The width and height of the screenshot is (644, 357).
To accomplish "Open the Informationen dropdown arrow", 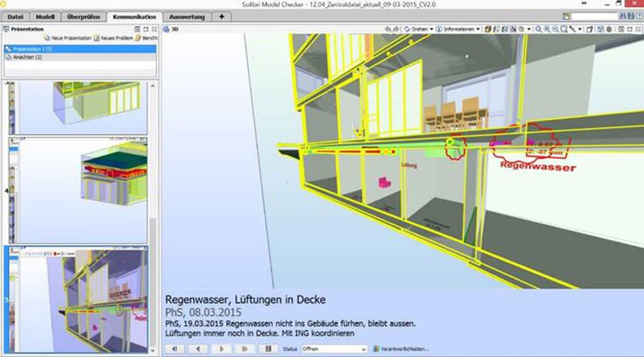I will click(x=478, y=29).
